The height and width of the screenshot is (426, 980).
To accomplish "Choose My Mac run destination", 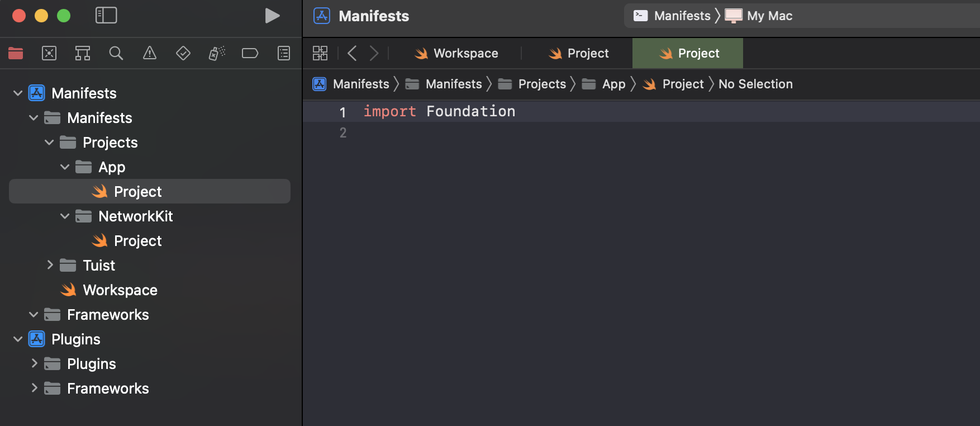I will (x=759, y=16).
